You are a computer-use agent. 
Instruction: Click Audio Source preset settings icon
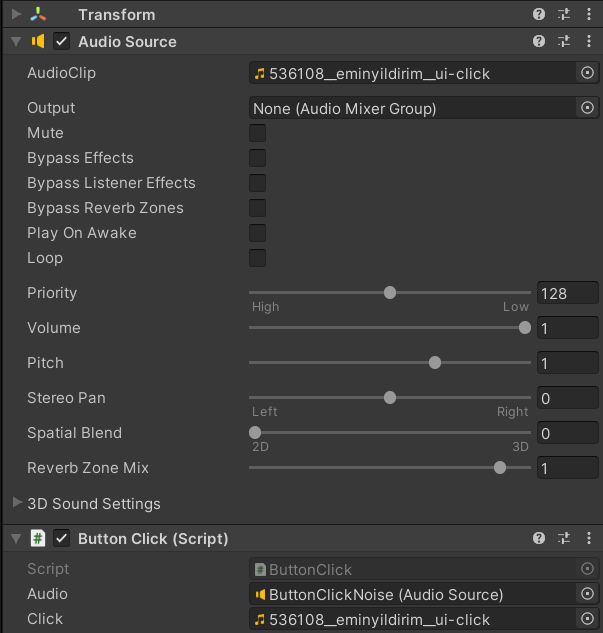(564, 41)
